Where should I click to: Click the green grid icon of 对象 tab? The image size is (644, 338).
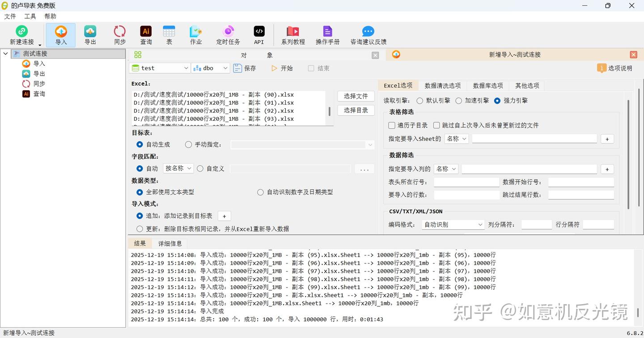click(138, 55)
